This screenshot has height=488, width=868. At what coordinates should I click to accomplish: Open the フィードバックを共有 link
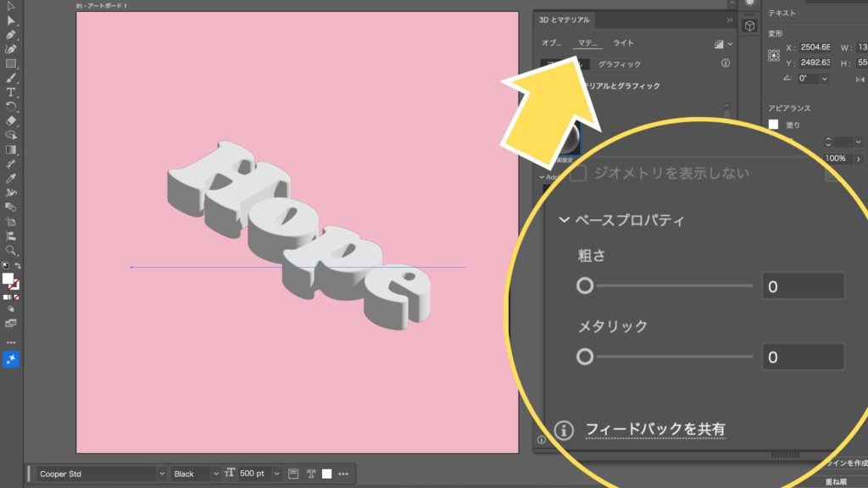[x=655, y=430]
